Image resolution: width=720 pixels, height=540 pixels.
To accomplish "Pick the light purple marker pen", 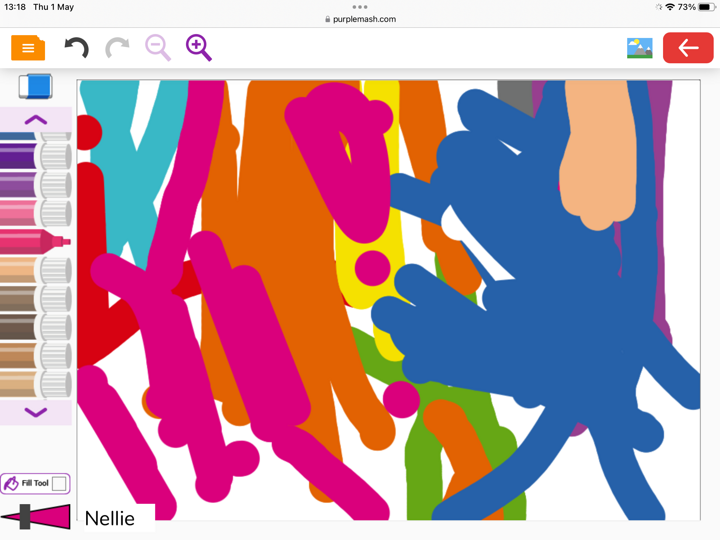I will pyautogui.click(x=36, y=185).
